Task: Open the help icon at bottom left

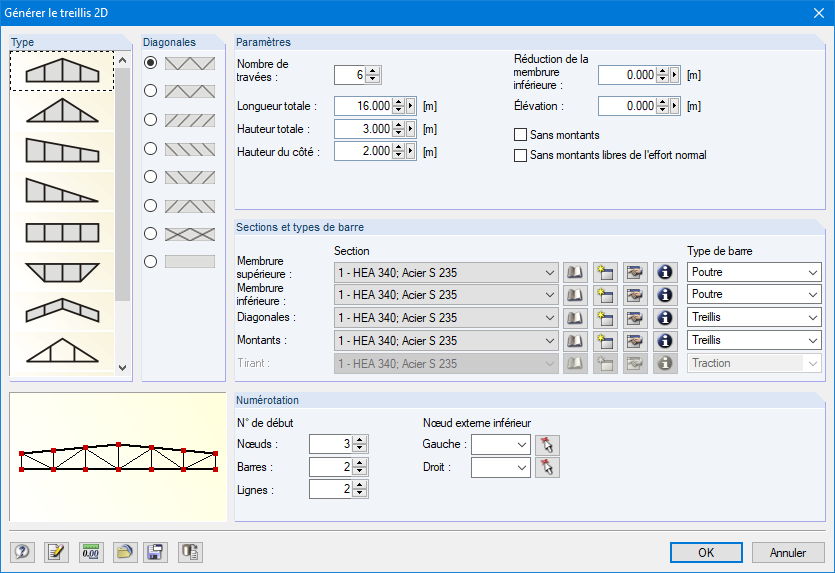Action: pyautogui.click(x=22, y=552)
